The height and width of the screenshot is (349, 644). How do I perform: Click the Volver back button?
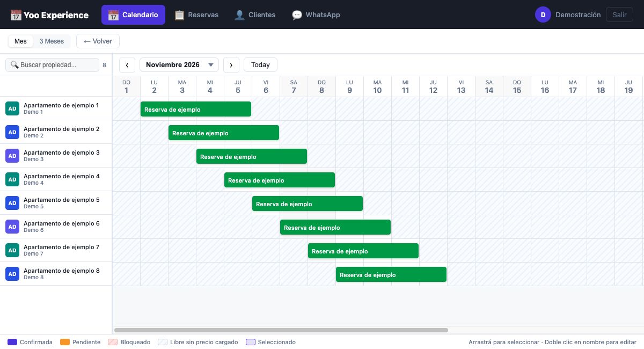[x=98, y=41]
